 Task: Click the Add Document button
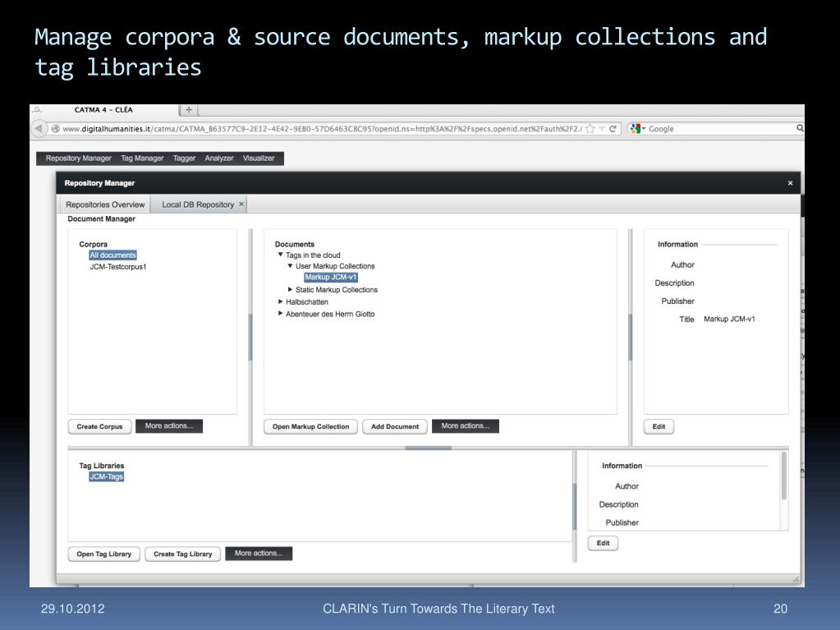(x=395, y=426)
